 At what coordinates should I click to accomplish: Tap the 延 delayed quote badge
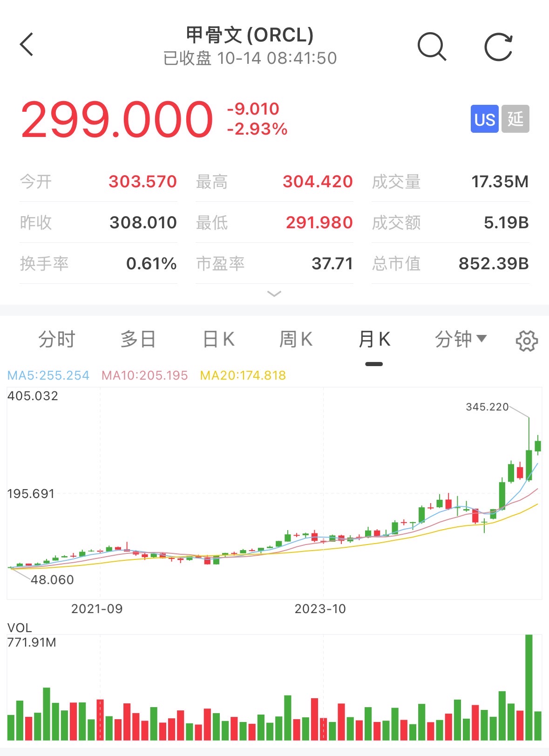(515, 119)
